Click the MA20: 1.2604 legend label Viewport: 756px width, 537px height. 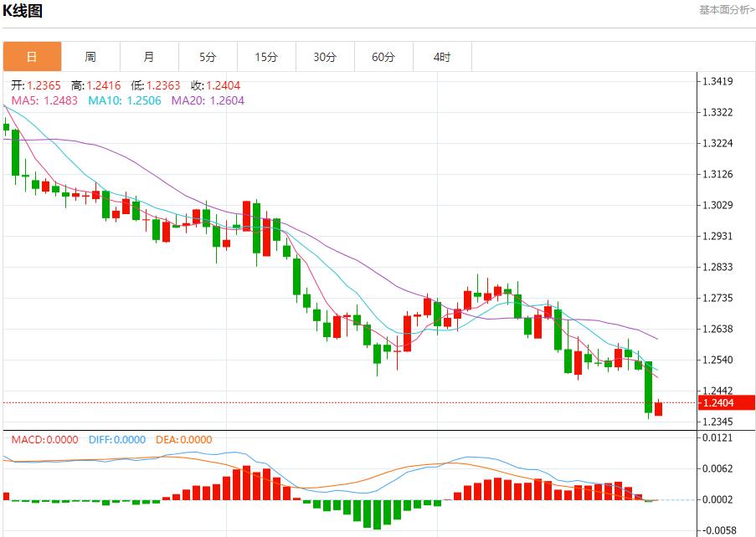(x=208, y=100)
